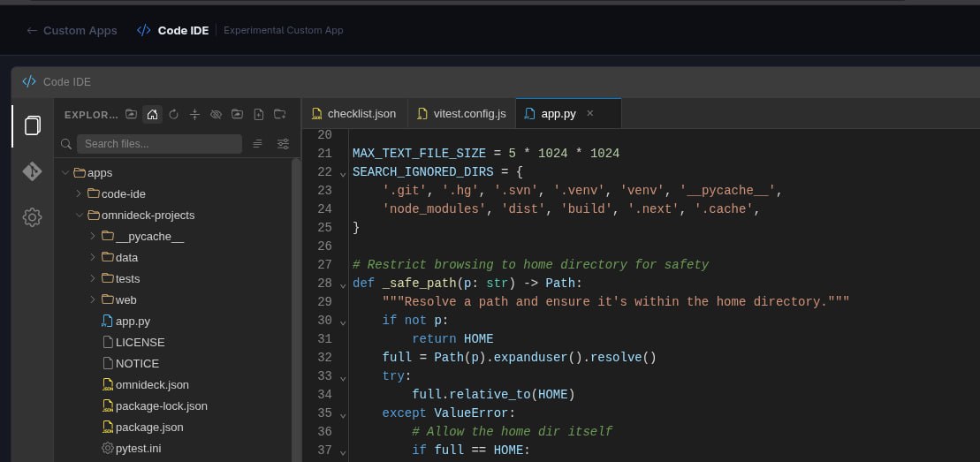
Task: Open the settings gear in activity bar
Action: 33,217
